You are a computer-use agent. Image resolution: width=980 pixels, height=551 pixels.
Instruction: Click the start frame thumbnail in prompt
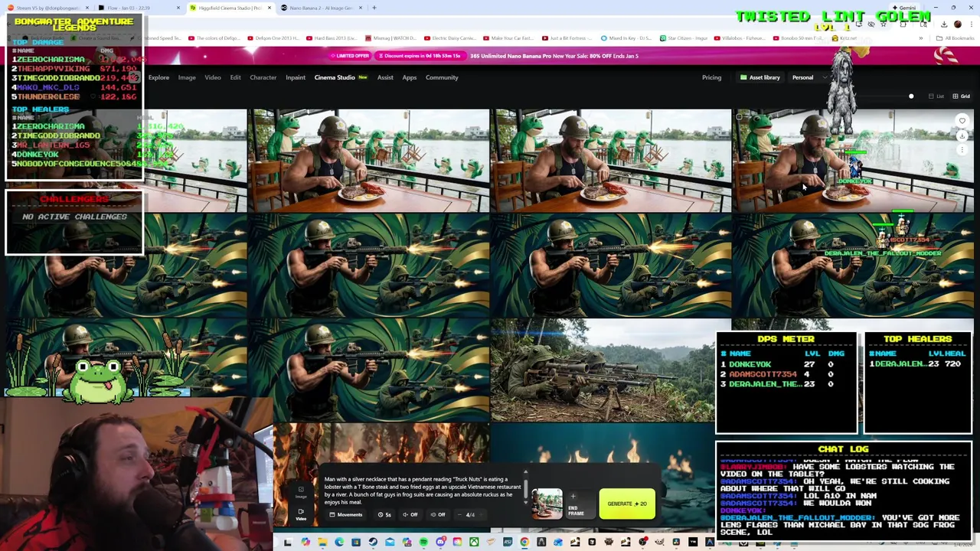547,503
